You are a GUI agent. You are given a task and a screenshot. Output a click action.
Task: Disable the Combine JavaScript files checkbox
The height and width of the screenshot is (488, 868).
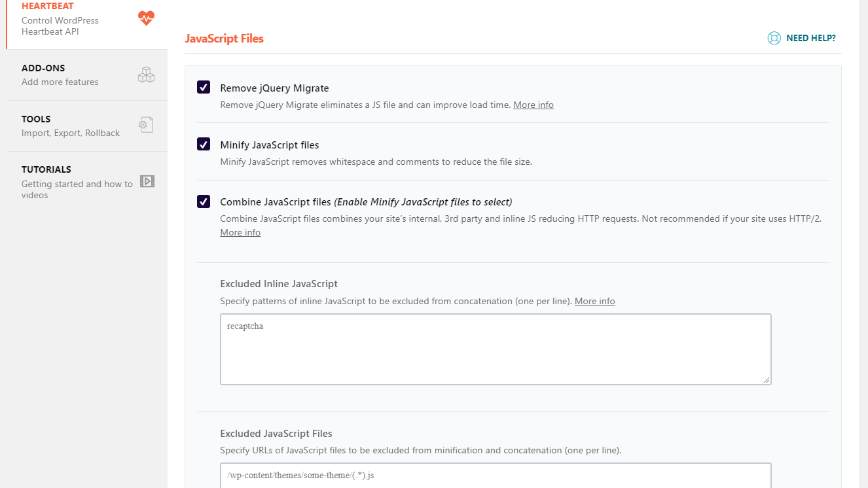pyautogui.click(x=204, y=201)
